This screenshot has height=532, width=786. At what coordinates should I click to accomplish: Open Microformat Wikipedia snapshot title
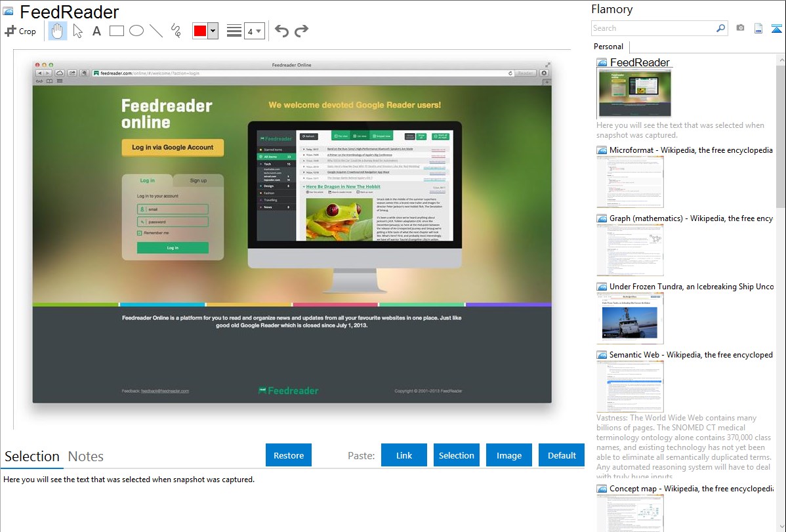[691, 150]
